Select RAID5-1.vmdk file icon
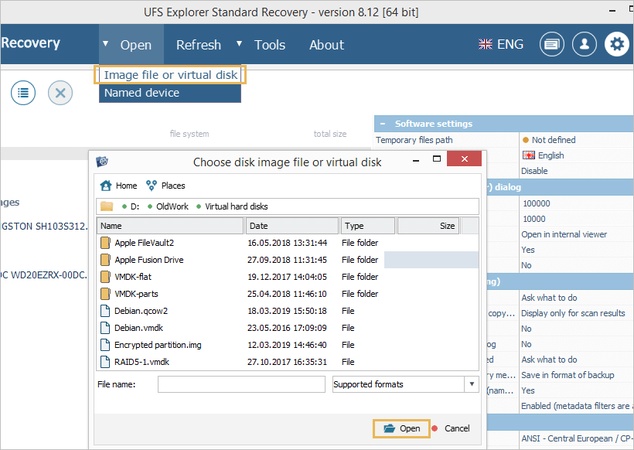The height and width of the screenshot is (450, 634). coord(105,361)
